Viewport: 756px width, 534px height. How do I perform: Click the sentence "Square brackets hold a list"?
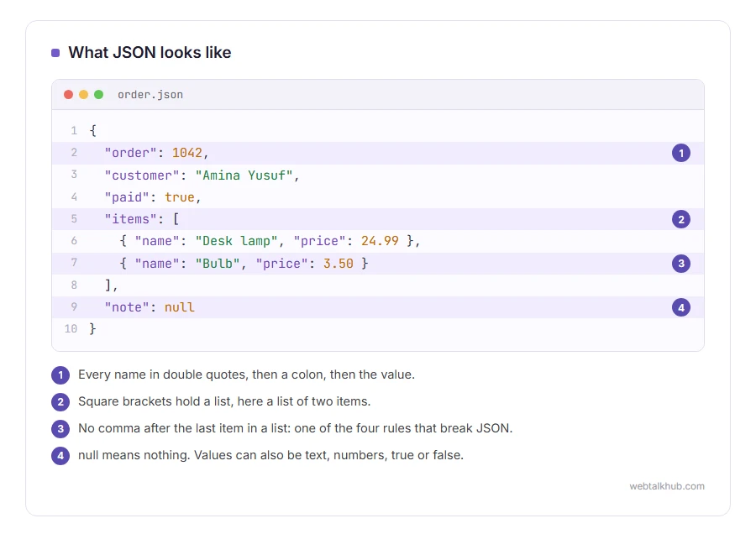point(224,401)
